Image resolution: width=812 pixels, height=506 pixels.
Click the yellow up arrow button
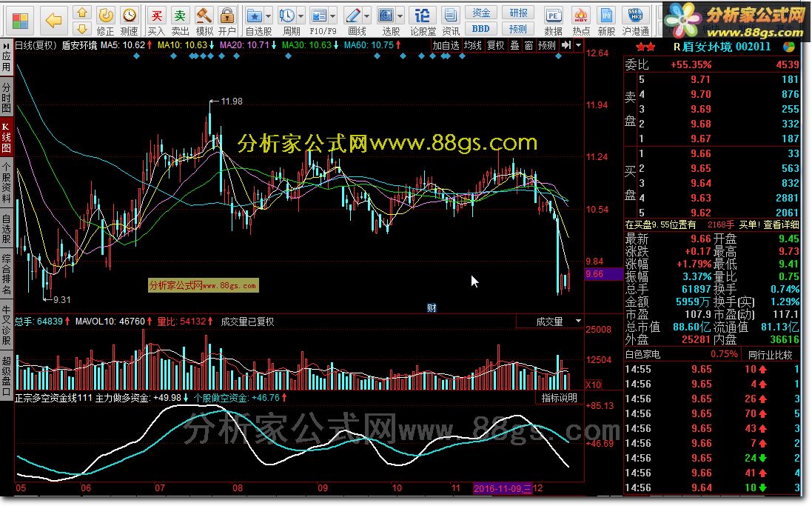point(81,13)
